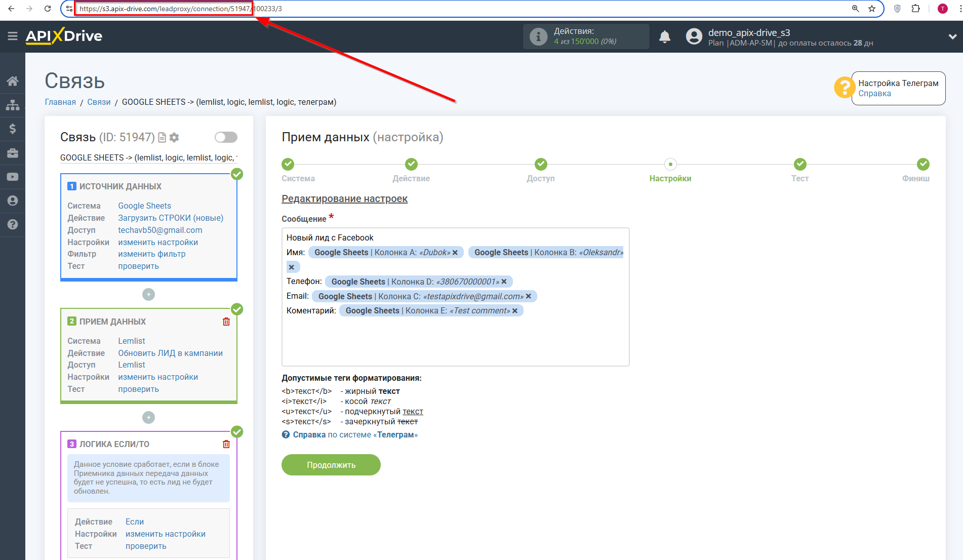Open notifications bell
This screenshot has height=560, width=963.
tap(665, 36)
